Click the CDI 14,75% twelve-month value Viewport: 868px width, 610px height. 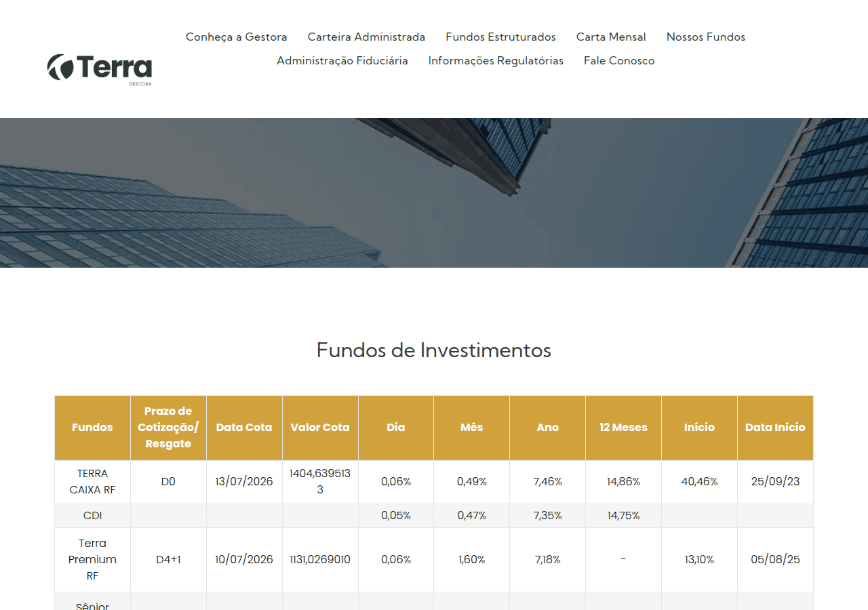tap(623, 516)
